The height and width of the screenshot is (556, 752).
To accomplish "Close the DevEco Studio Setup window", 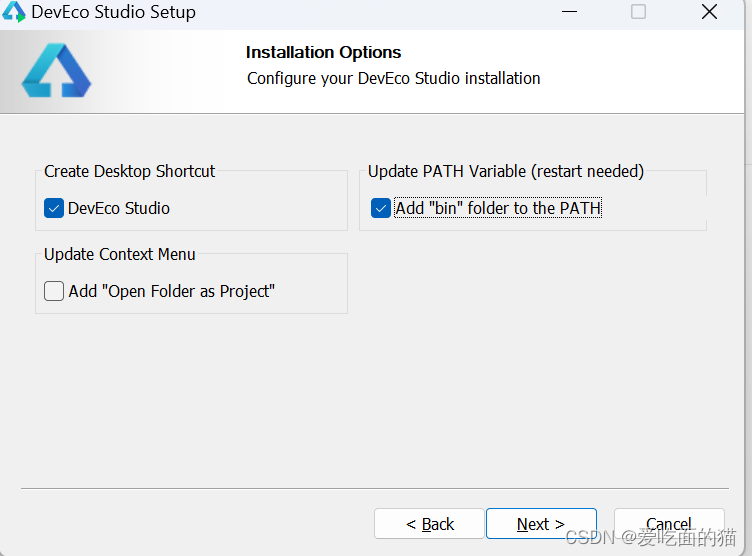I will (x=709, y=12).
